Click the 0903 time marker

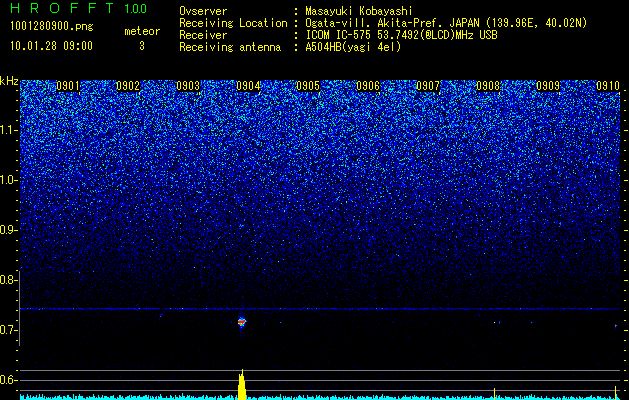(x=188, y=86)
